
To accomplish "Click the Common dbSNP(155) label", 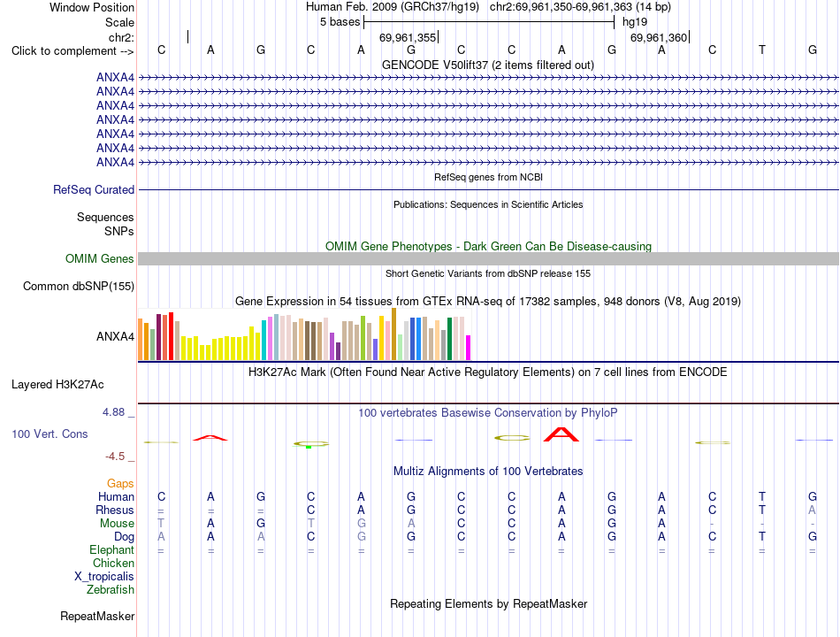I will [78, 287].
